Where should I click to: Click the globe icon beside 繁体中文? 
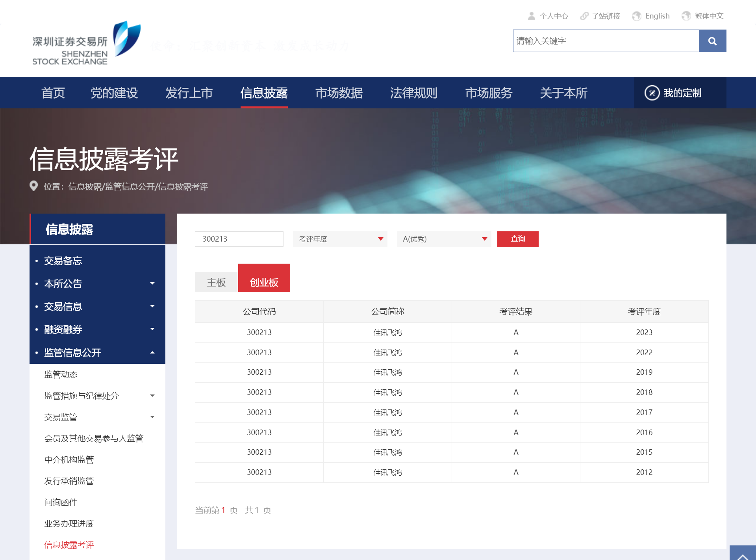[x=686, y=16]
